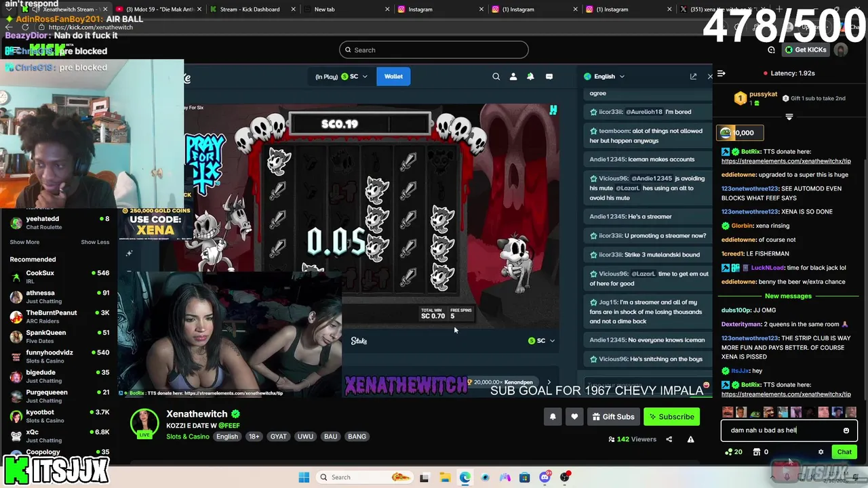Jump to New messages in chat
The image size is (868, 488).
click(788, 296)
